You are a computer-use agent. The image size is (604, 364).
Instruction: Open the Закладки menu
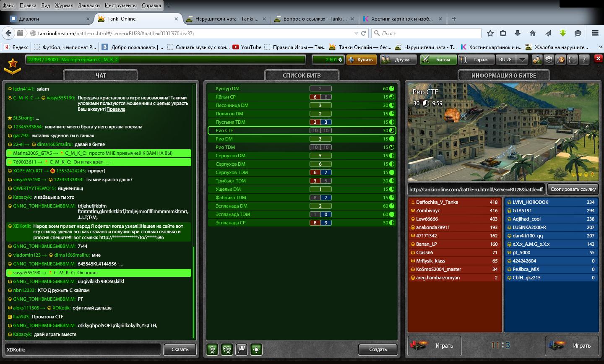coord(89,5)
